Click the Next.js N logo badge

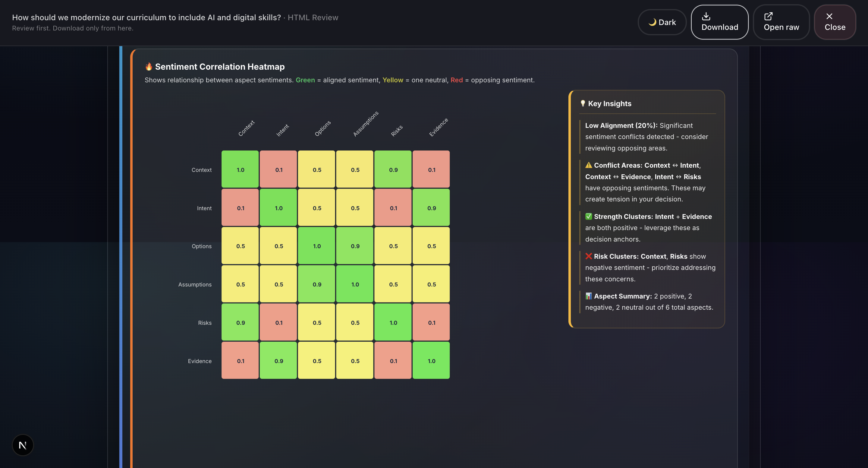tap(23, 445)
